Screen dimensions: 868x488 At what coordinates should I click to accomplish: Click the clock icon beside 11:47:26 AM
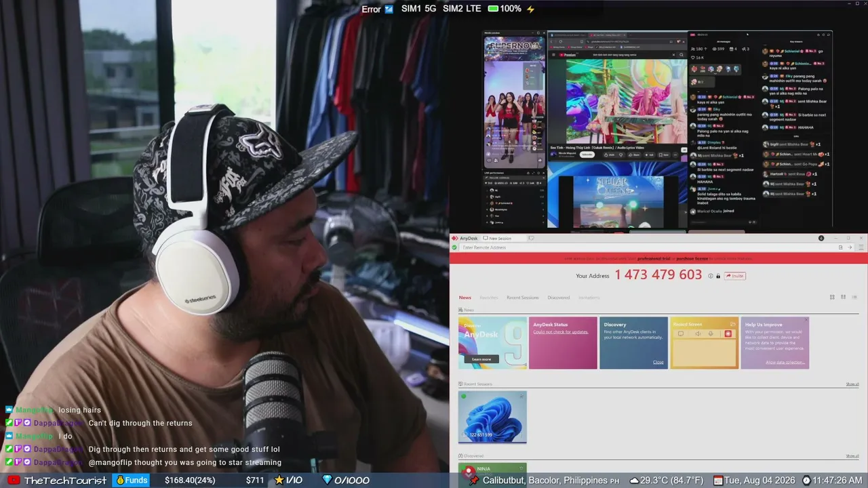pos(806,481)
